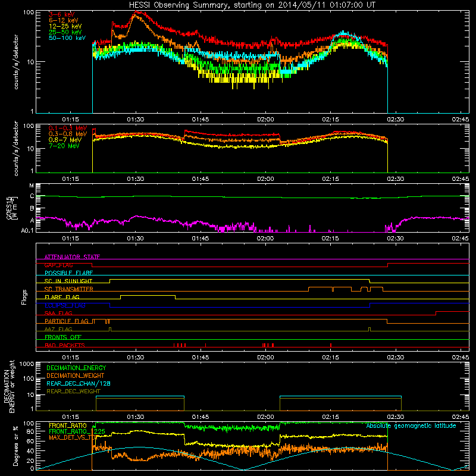Select the ECLIPSE_FLAG label

pyautogui.click(x=65, y=305)
